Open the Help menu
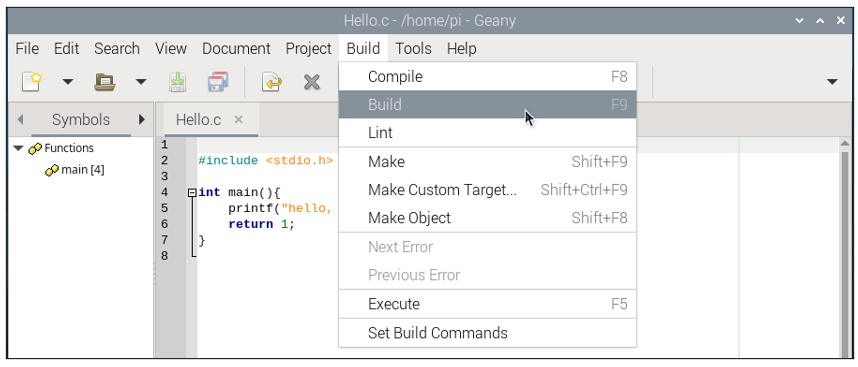Screen dimensions: 858x367 461,49
